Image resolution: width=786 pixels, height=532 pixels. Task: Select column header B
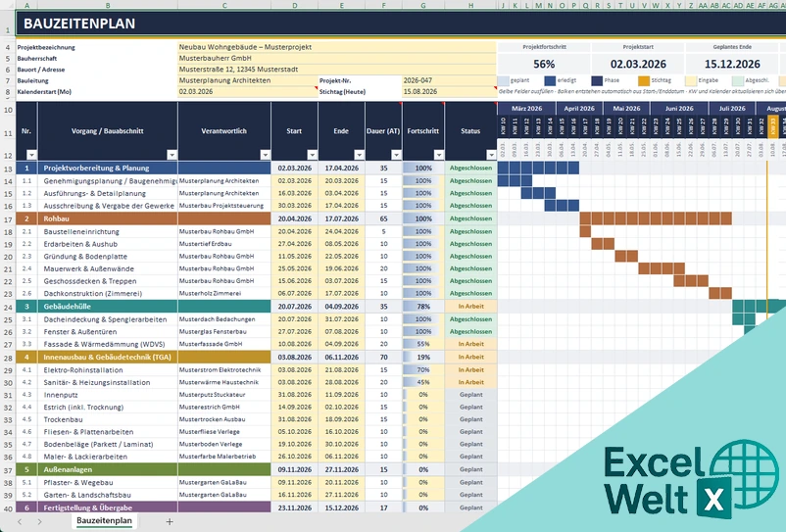108,5
